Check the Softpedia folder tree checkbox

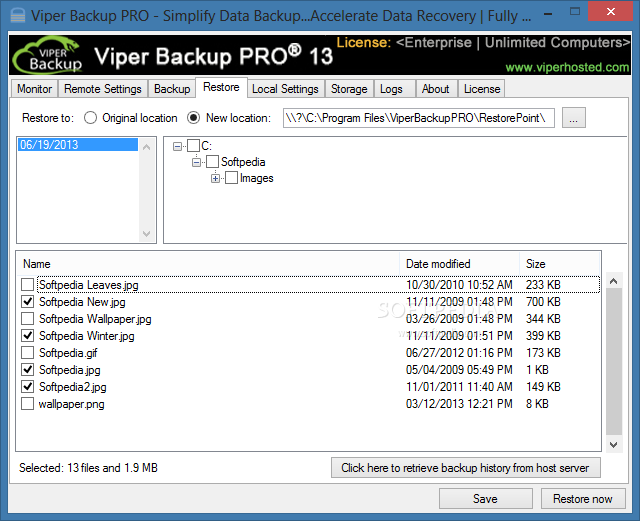point(213,162)
